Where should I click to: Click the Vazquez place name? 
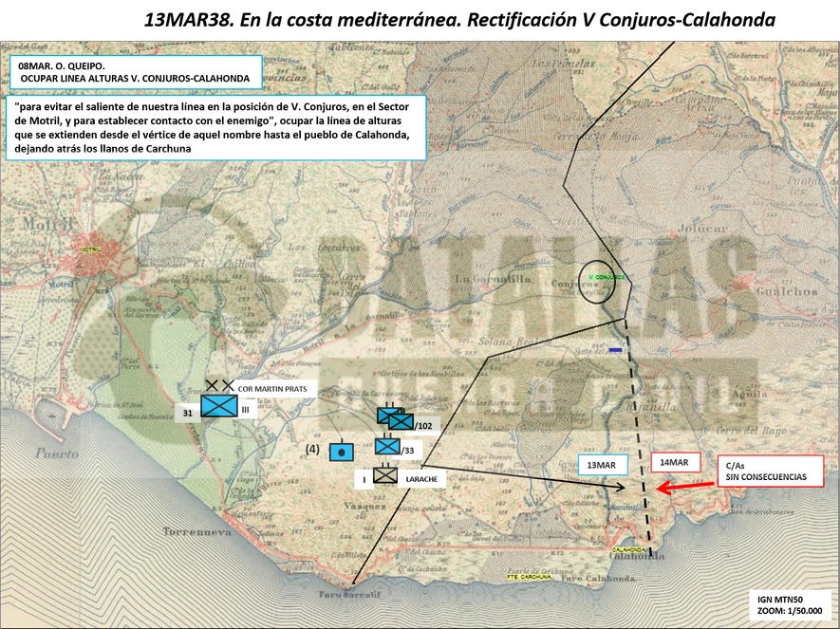click(364, 506)
